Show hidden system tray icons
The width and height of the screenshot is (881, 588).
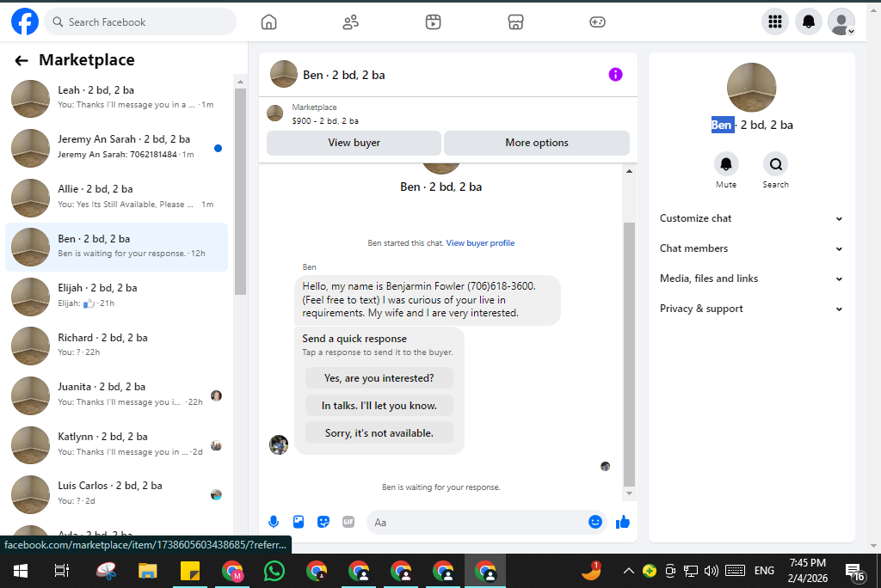click(x=629, y=571)
